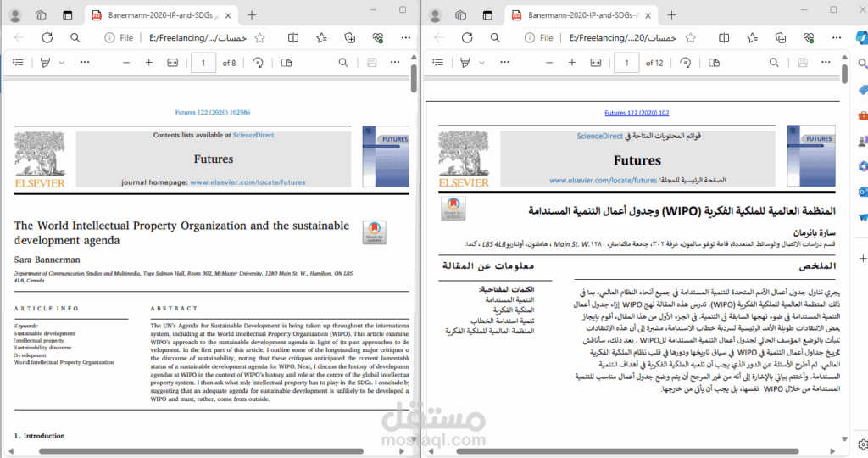Zoom out in left PDF viewer

pos(126,63)
